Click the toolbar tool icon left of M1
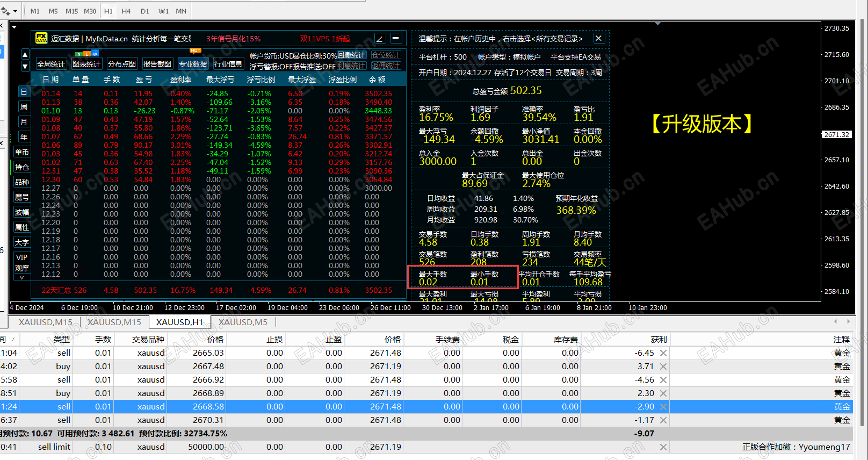The width and height of the screenshot is (868, 460). (x=5, y=11)
